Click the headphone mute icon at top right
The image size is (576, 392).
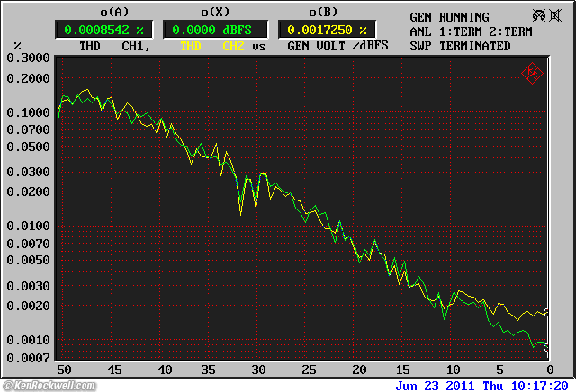538,16
